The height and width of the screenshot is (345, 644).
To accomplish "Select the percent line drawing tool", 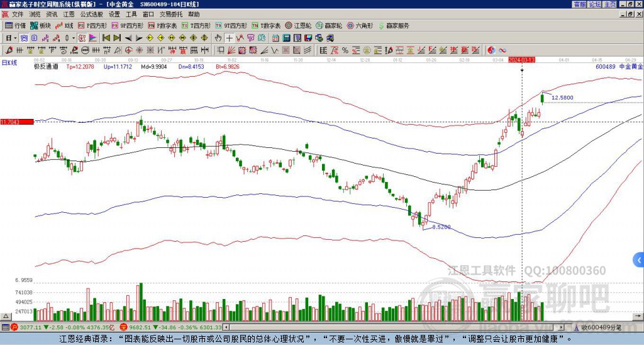I will [345, 50].
